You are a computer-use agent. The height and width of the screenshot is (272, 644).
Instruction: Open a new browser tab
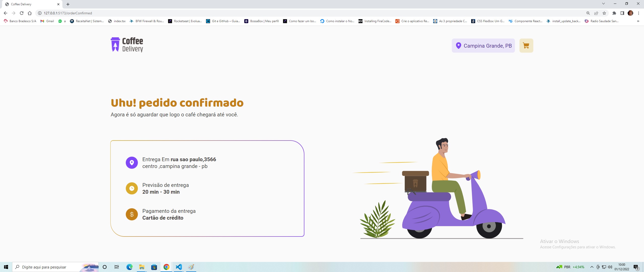coord(68,4)
